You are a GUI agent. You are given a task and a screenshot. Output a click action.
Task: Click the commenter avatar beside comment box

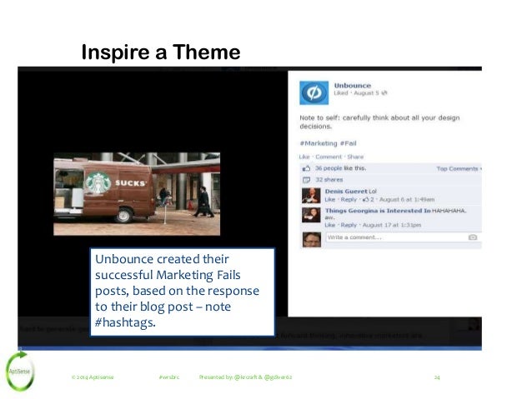(x=312, y=239)
